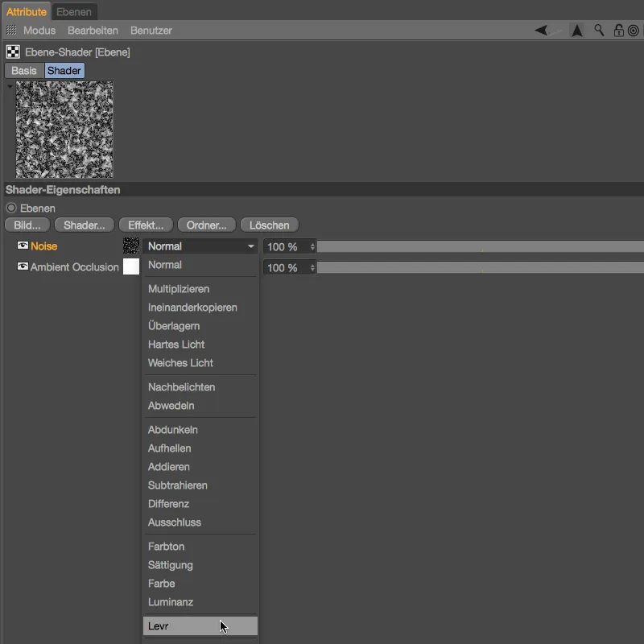The width and height of the screenshot is (644, 644).
Task: Toggle the lock element icon
Action: click(618, 30)
